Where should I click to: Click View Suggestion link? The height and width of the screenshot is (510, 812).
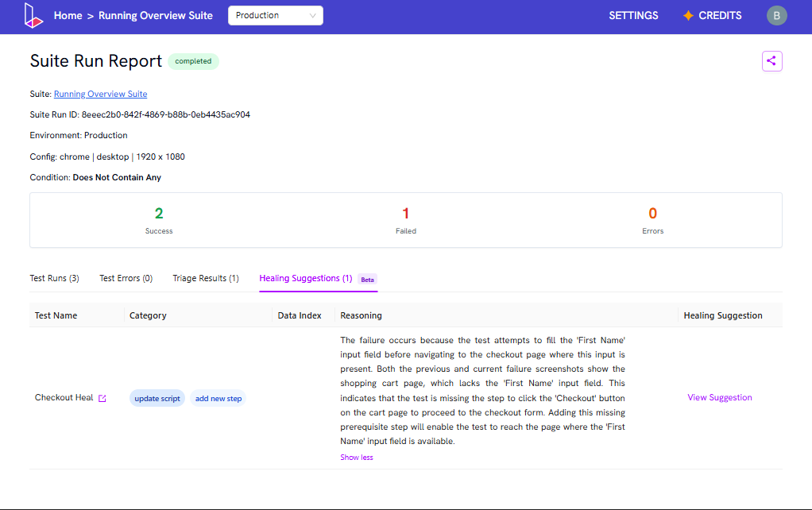click(x=719, y=397)
